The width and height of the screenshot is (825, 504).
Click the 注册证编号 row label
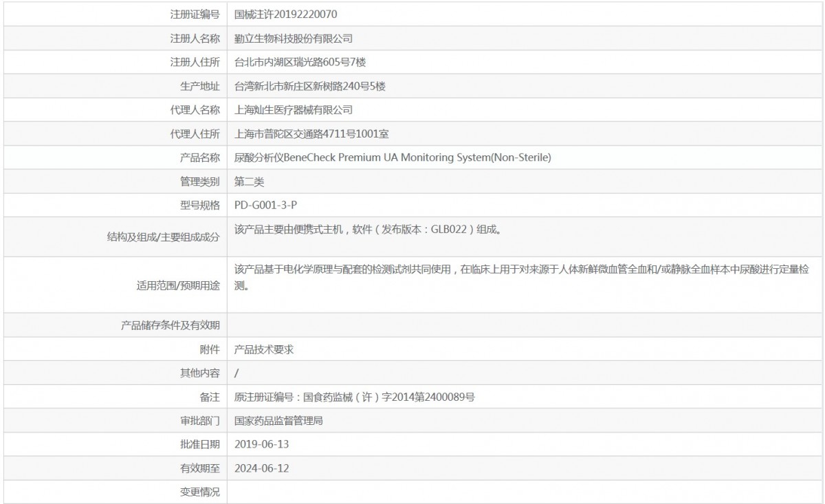(195, 14)
